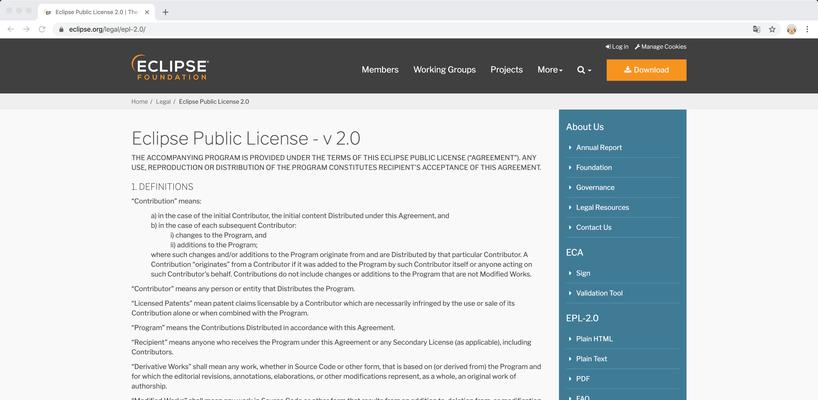Bookmark this page with the star icon
Viewport: 818px width, 400px height.
tap(772, 29)
